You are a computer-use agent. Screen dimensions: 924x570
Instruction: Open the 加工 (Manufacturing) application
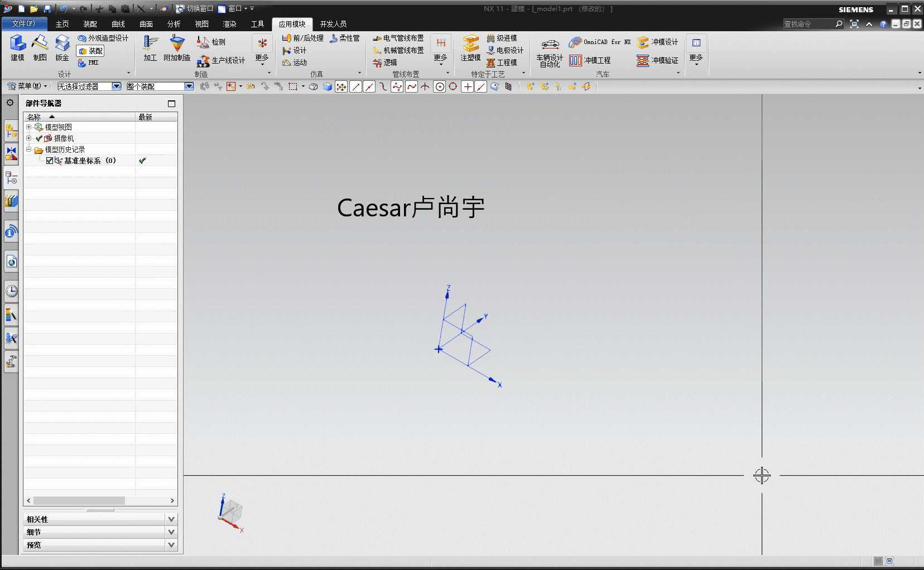coord(150,48)
